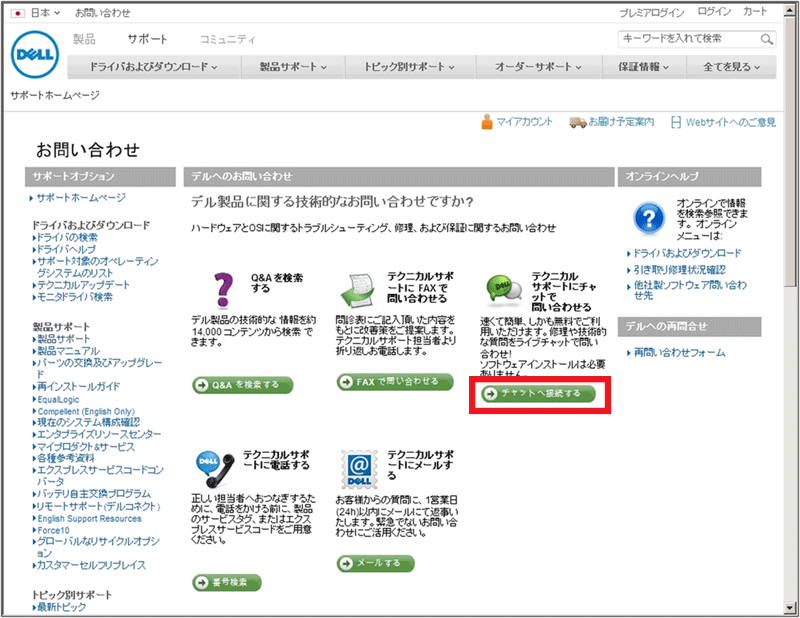
Task: Click the keyword search input field
Action: pos(688,39)
